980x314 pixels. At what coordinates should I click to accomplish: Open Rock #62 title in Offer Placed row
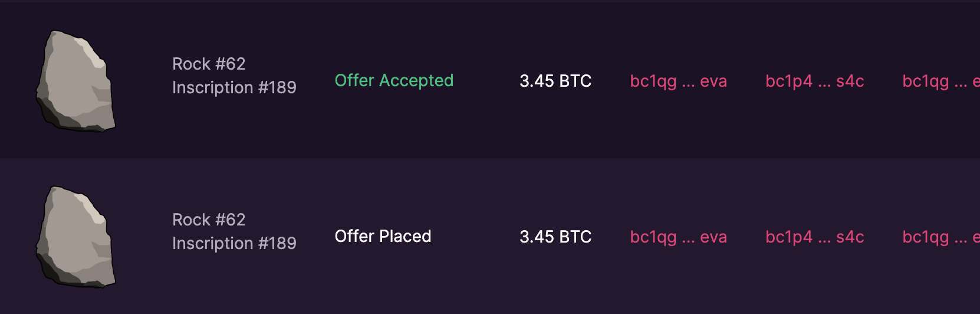[209, 220]
